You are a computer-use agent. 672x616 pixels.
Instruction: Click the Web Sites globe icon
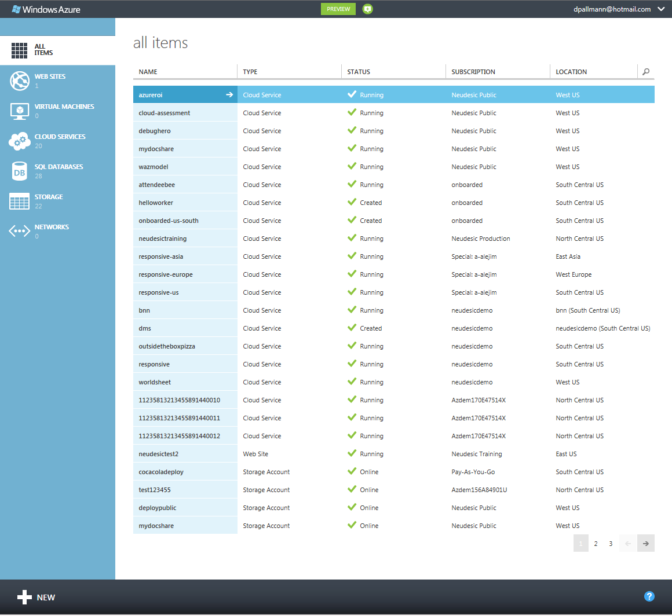pos(20,81)
